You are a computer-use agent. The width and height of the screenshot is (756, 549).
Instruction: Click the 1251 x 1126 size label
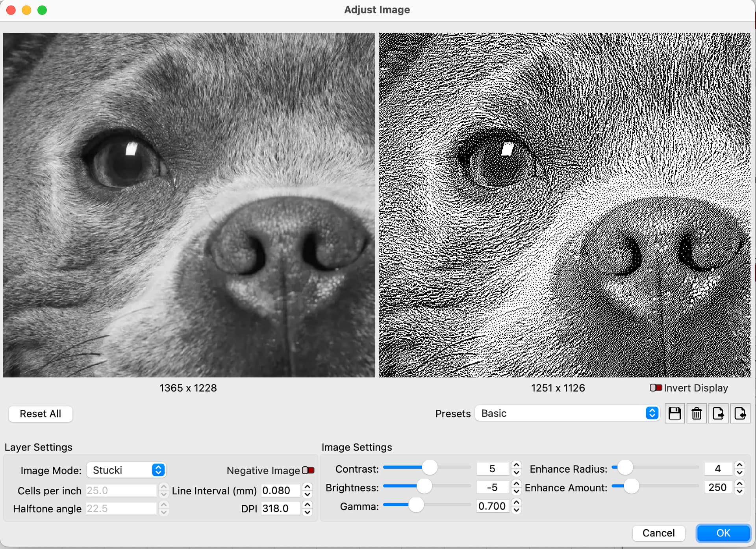click(558, 388)
